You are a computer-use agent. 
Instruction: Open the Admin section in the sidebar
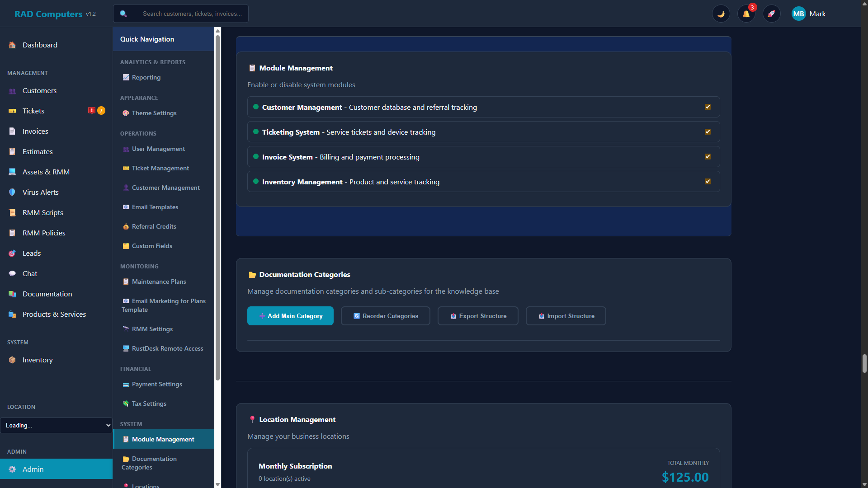(33, 469)
